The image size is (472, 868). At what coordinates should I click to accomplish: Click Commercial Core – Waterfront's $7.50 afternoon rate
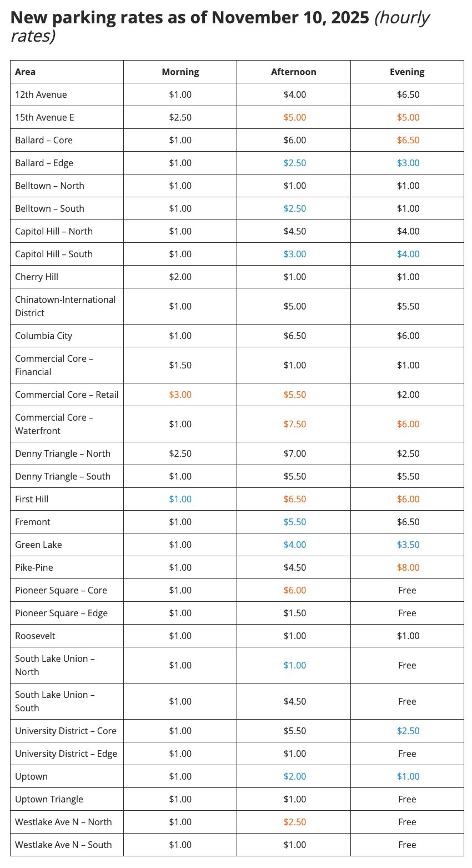(294, 424)
